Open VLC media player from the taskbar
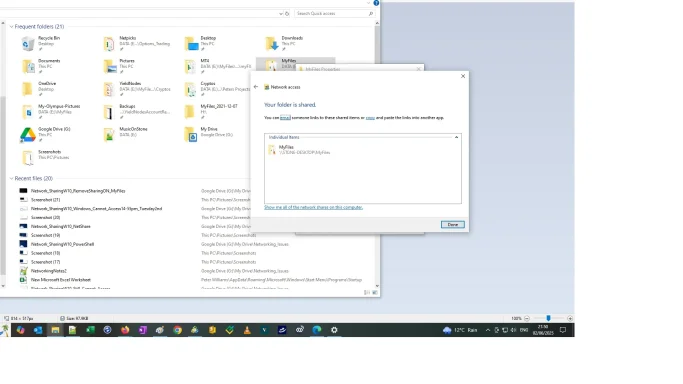The image size is (683, 384). [247, 330]
